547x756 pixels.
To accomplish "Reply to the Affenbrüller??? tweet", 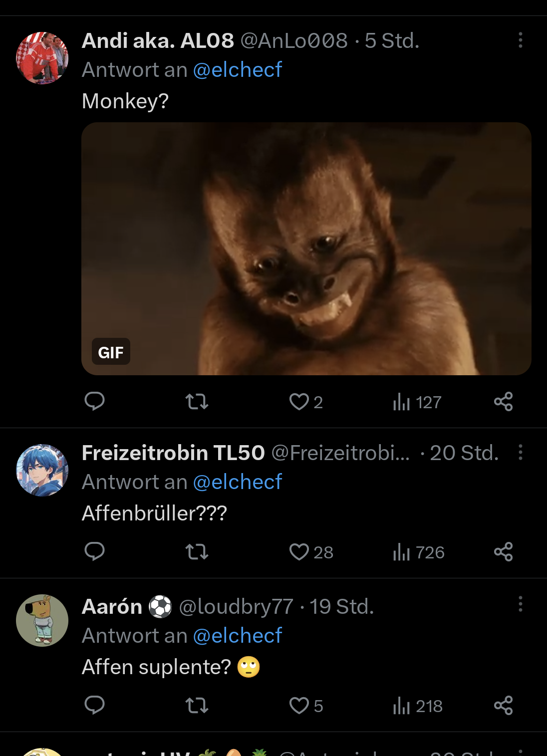I will [x=94, y=551].
